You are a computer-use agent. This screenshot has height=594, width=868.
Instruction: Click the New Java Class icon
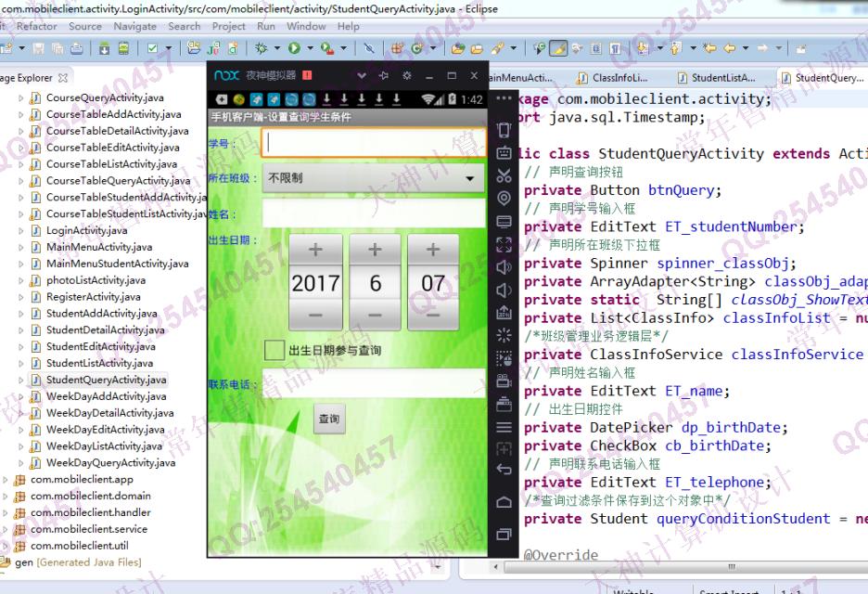(416, 48)
